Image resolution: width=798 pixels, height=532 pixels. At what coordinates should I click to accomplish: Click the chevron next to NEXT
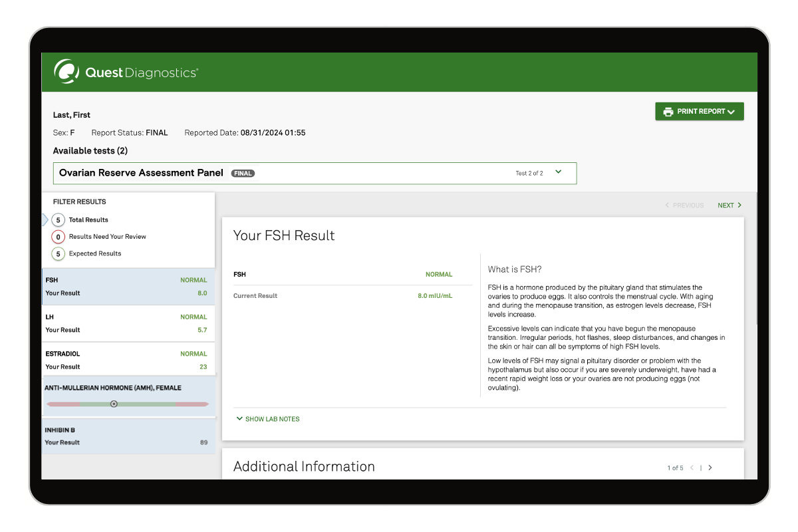[x=739, y=205]
